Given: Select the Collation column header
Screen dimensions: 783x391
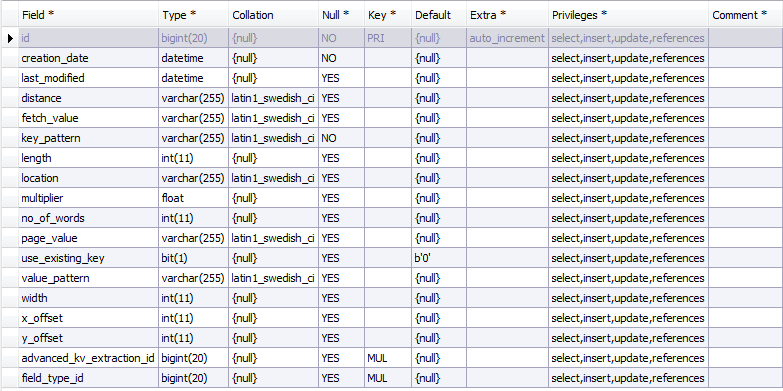Looking at the screenshot, I should (274, 15).
